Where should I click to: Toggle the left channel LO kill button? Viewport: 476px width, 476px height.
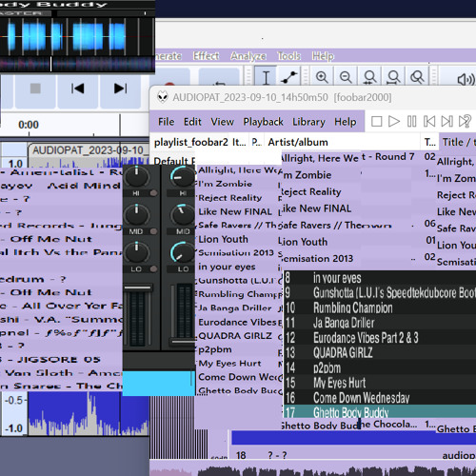pyautogui.click(x=153, y=269)
